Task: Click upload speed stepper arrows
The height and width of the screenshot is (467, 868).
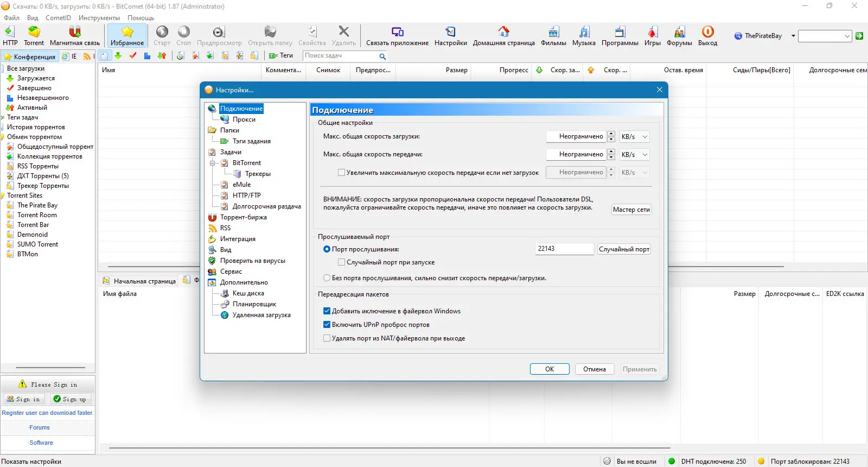Action: [x=611, y=155]
